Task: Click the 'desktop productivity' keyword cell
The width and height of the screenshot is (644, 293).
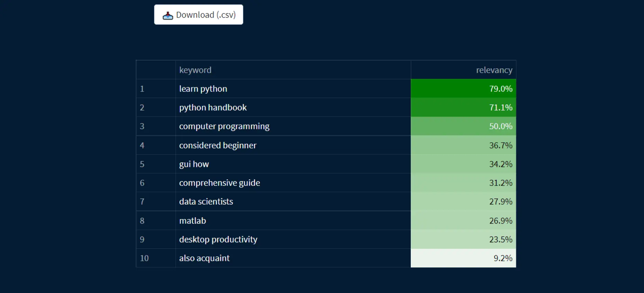Action: coord(293,239)
